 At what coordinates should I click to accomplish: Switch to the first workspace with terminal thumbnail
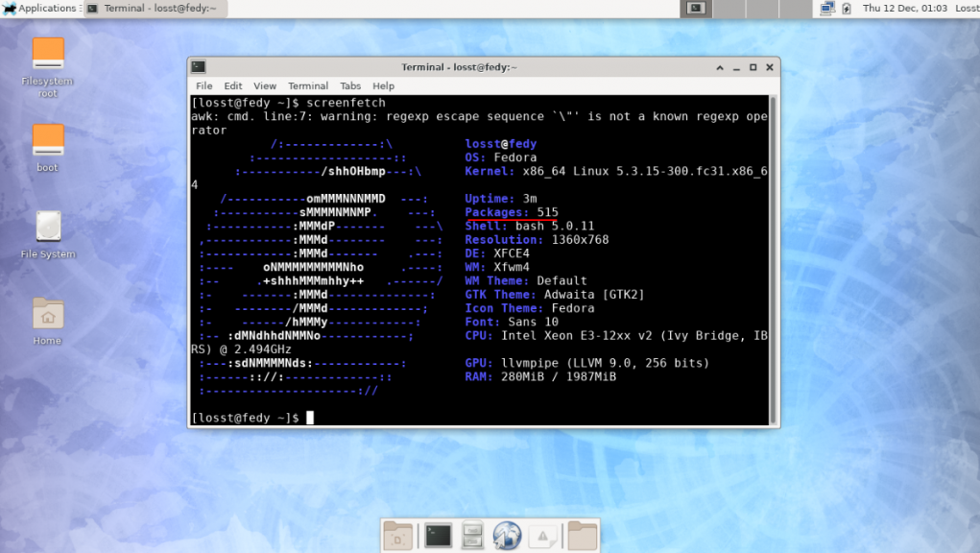[x=696, y=8]
